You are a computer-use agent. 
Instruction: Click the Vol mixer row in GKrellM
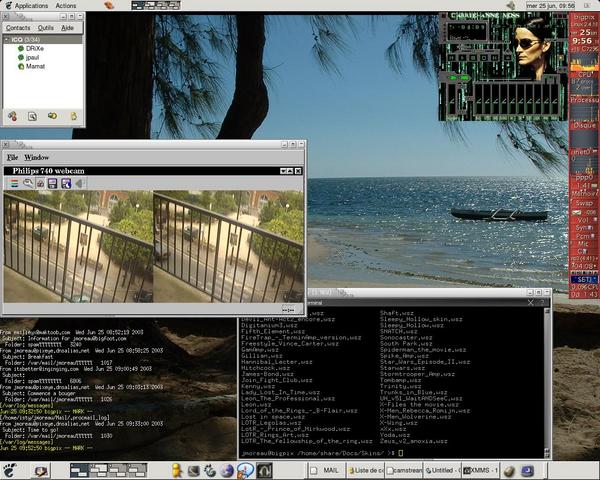pos(584,220)
